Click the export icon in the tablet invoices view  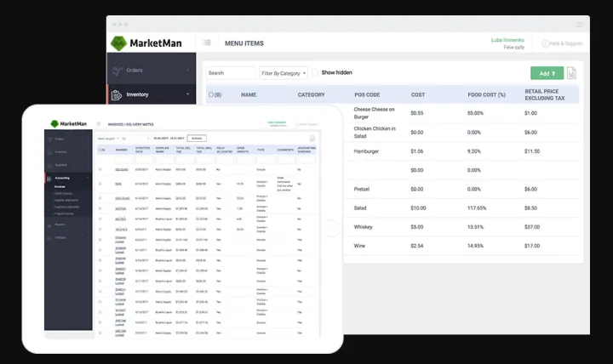(x=312, y=139)
